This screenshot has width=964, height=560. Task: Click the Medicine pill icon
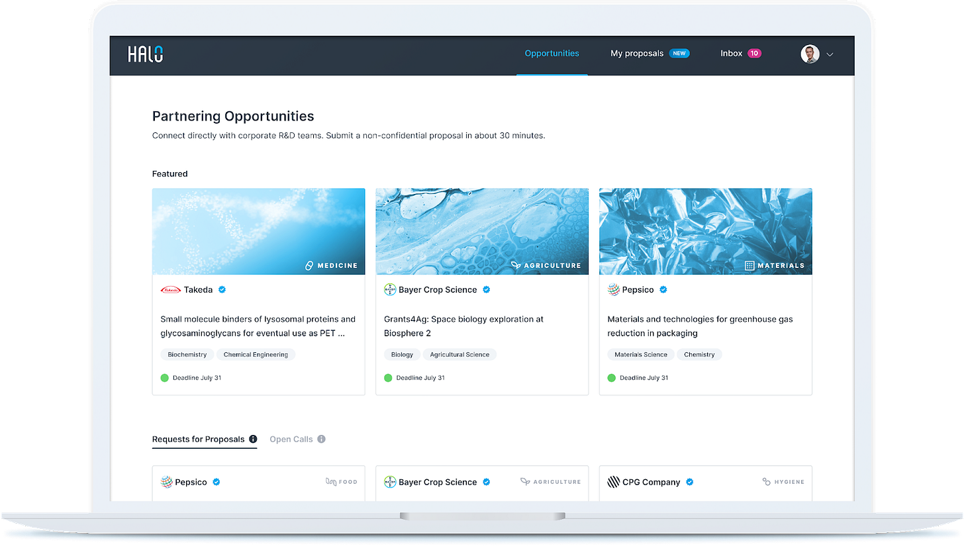click(309, 265)
